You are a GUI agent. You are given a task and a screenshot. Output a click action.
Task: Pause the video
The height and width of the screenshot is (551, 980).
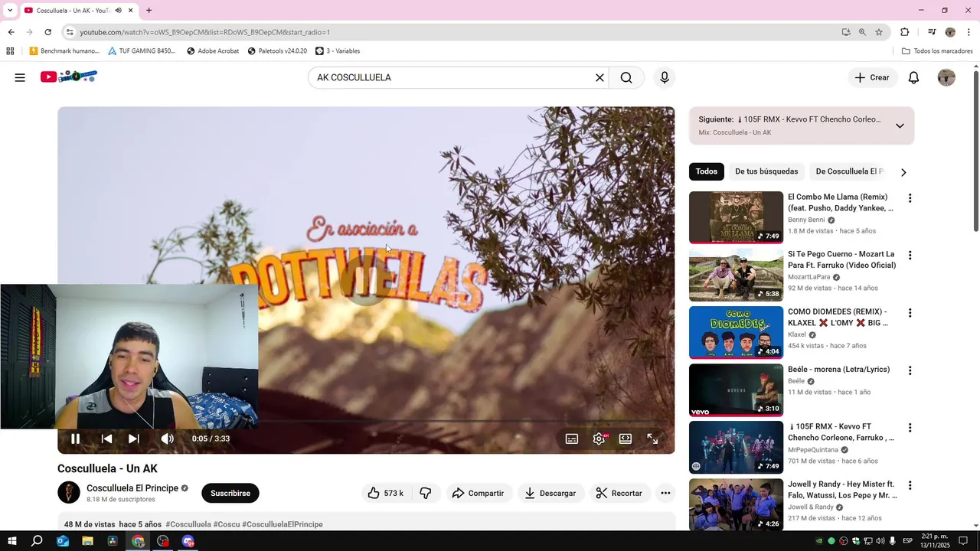(x=75, y=439)
